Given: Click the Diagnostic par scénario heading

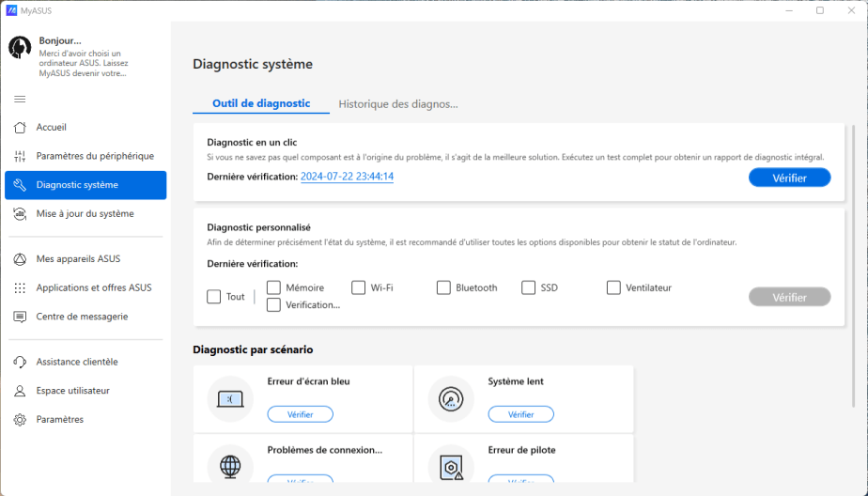Looking at the screenshot, I should 253,349.
